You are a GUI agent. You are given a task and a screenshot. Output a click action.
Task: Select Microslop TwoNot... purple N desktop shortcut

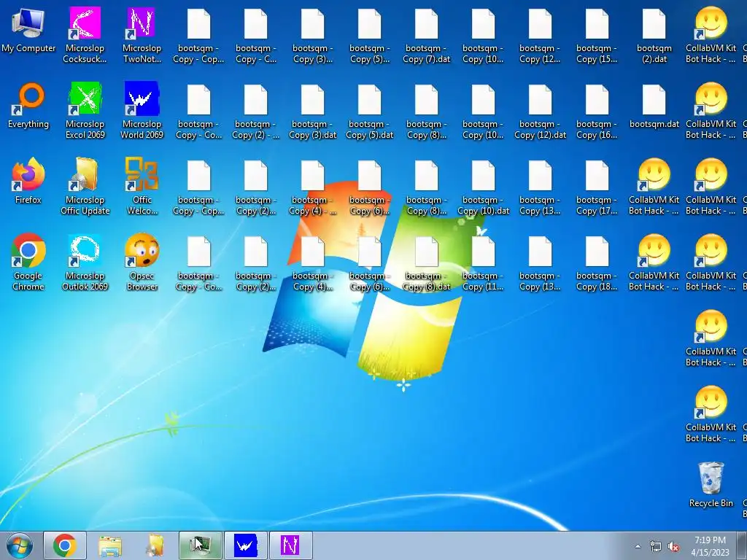[142, 35]
